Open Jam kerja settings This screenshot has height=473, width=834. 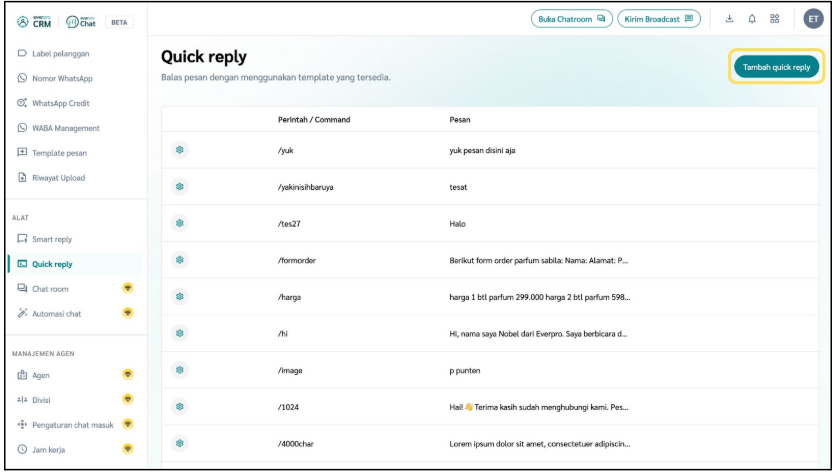coord(49,450)
